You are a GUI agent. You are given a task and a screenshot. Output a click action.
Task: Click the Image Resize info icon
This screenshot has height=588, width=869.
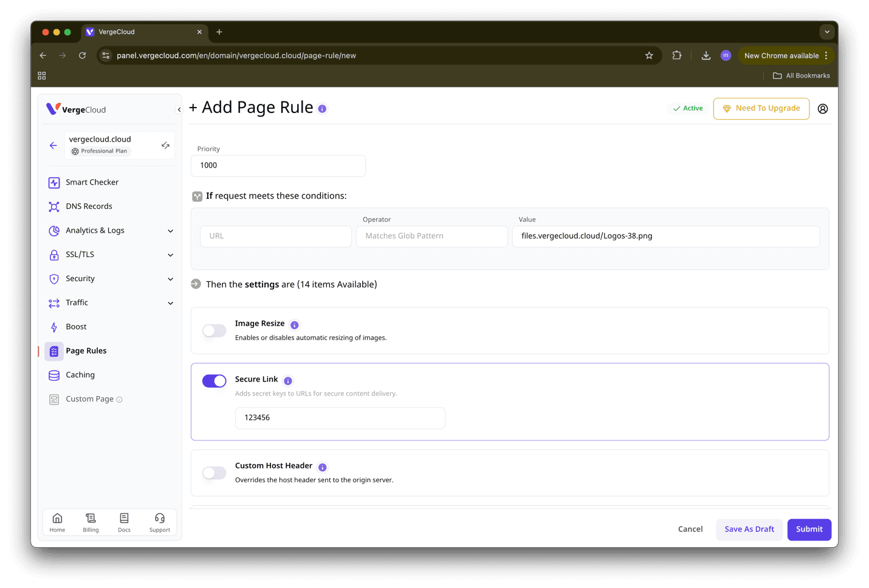click(295, 325)
